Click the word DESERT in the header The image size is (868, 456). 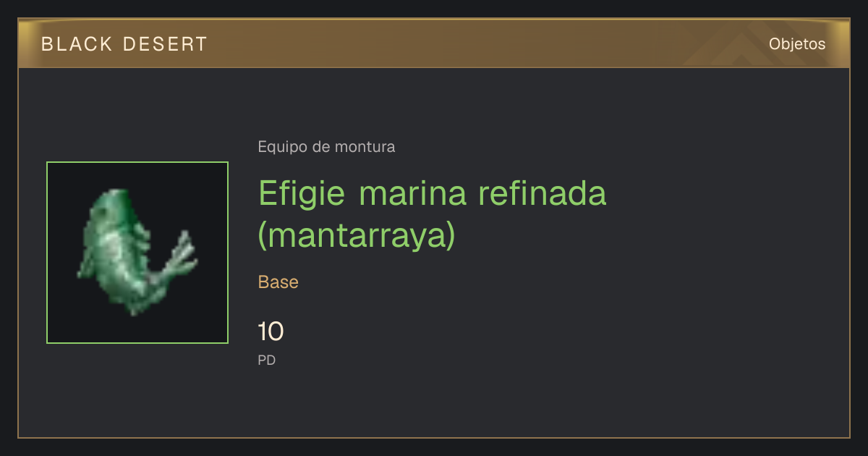(165, 44)
